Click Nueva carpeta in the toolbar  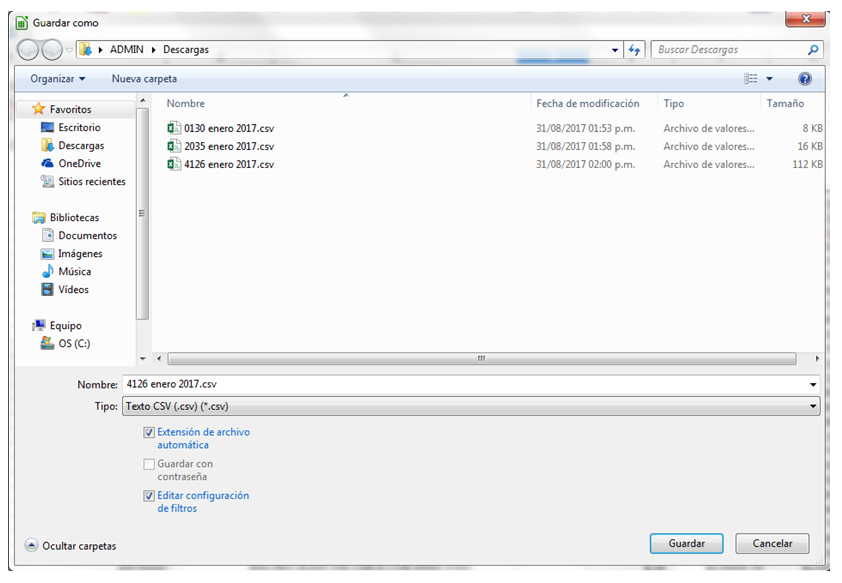tap(144, 79)
